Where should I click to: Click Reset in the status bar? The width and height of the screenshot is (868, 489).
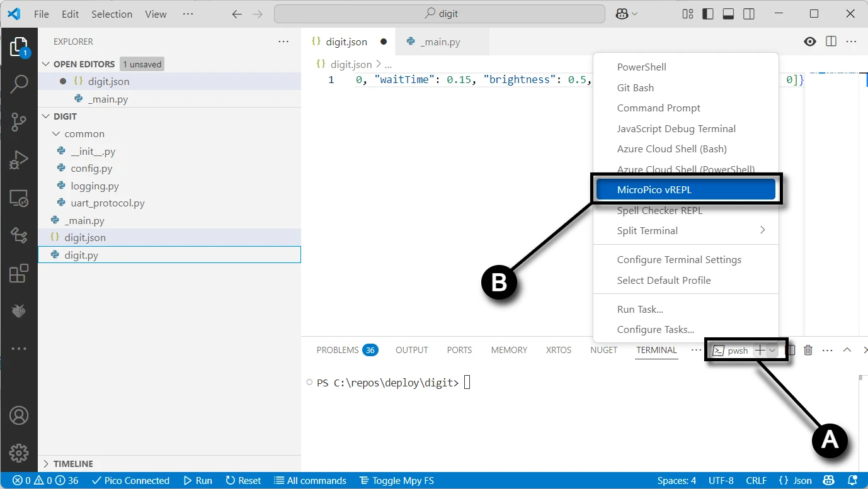click(x=243, y=481)
